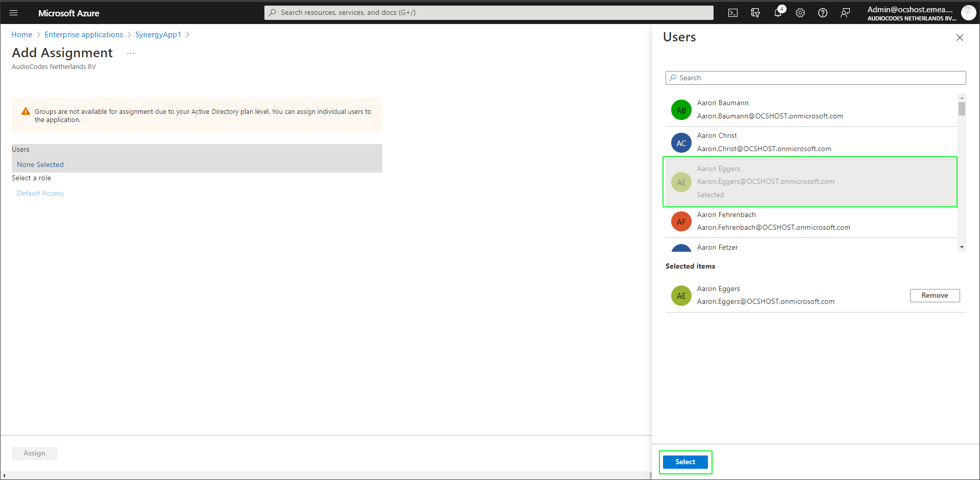Click user list scrollbar up arrow

click(x=962, y=98)
